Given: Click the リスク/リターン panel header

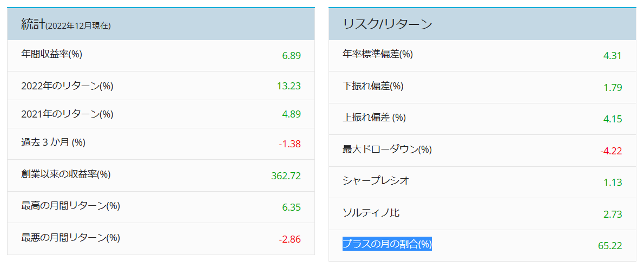Looking at the screenshot, I should click(482, 24).
